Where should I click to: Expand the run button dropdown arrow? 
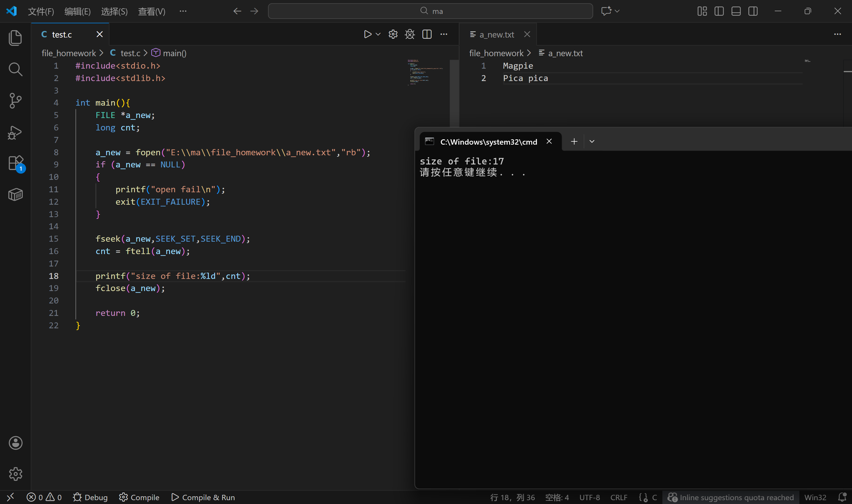pyautogui.click(x=378, y=34)
